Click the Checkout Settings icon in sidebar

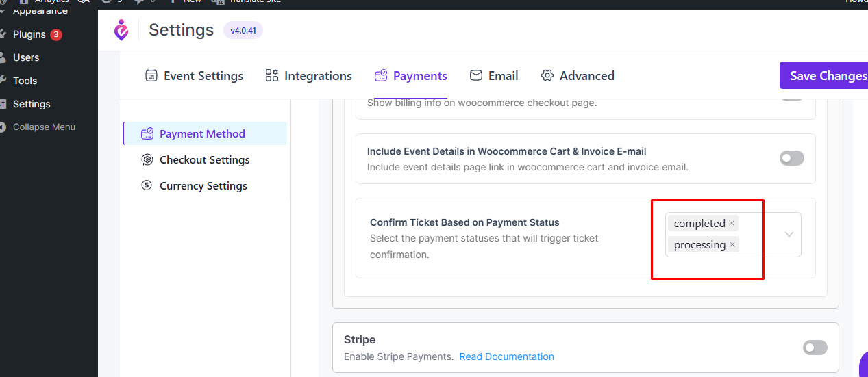click(147, 160)
